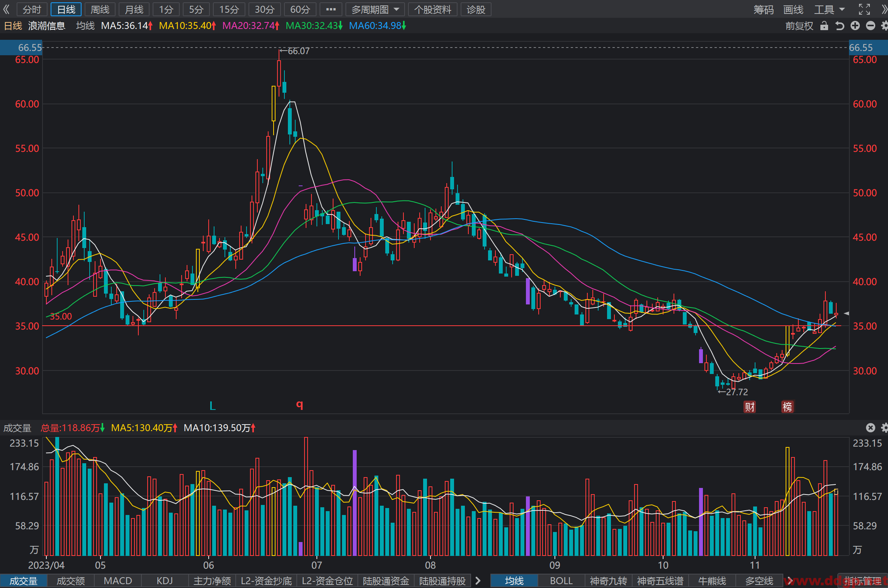Enable 牛熊线 indicator
888x588 pixels.
712,581
